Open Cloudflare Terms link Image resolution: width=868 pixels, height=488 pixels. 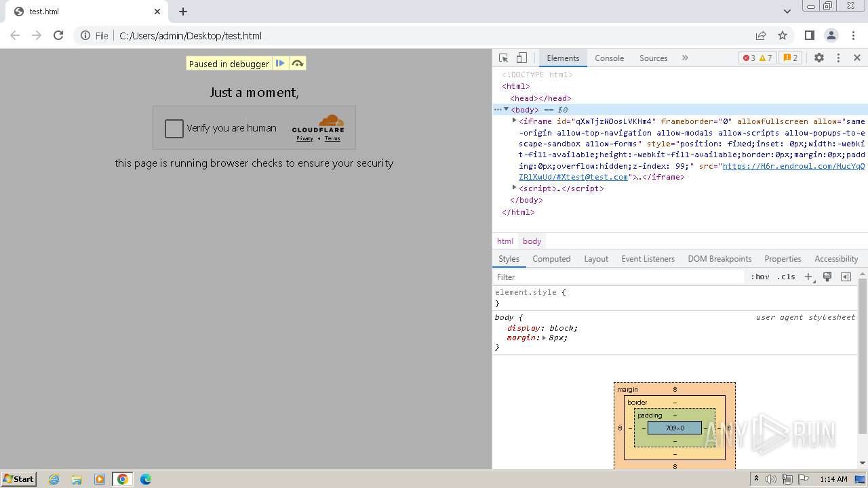332,138
